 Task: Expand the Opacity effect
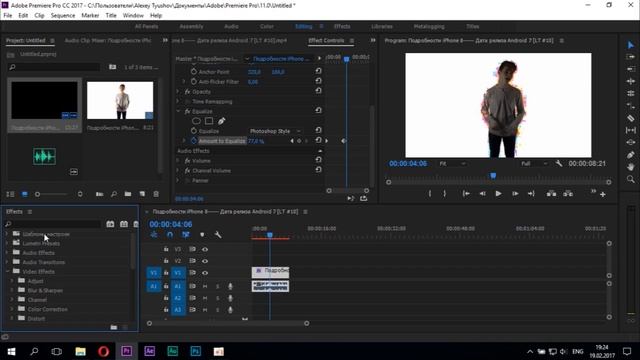(x=178, y=91)
